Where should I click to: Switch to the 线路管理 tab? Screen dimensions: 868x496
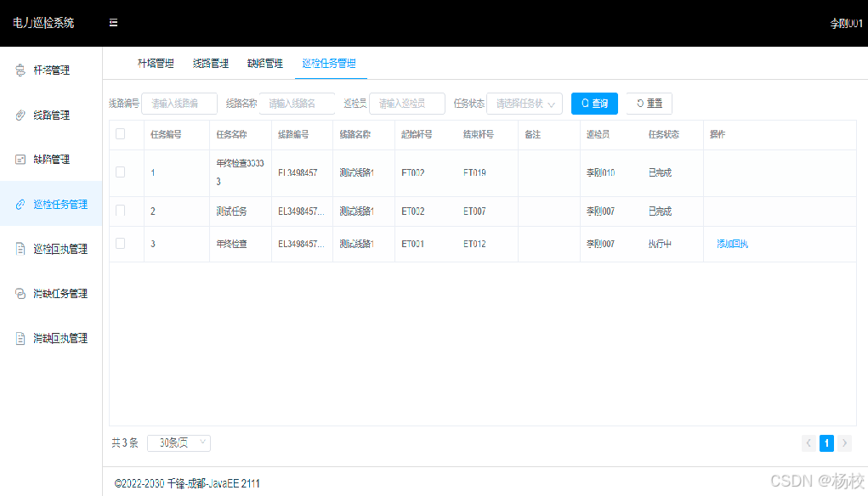click(x=211, y=63)
